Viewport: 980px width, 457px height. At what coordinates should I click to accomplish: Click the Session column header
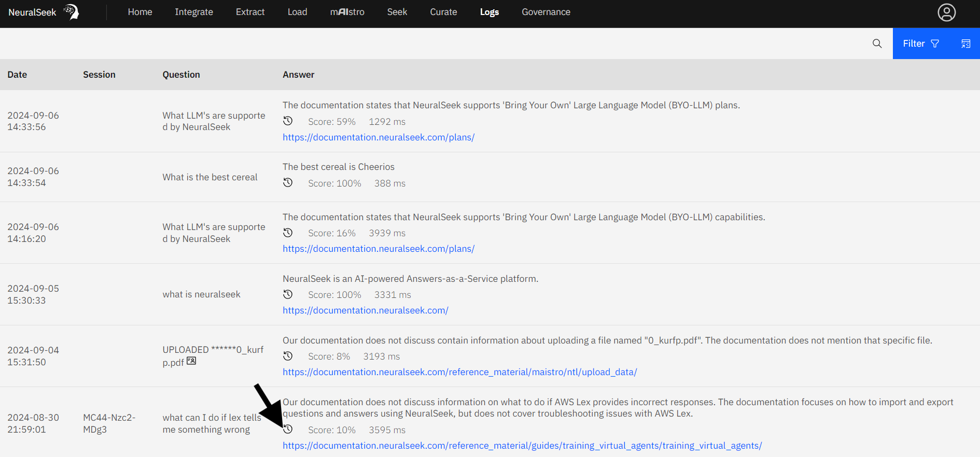click(x=99, y=75)
